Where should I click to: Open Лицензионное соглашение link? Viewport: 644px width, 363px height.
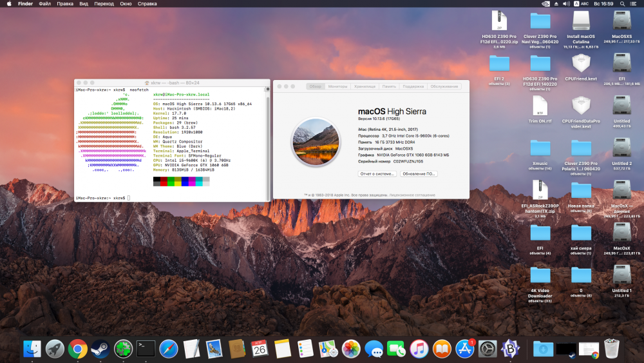pyautogui.click(x=412, y=195)
